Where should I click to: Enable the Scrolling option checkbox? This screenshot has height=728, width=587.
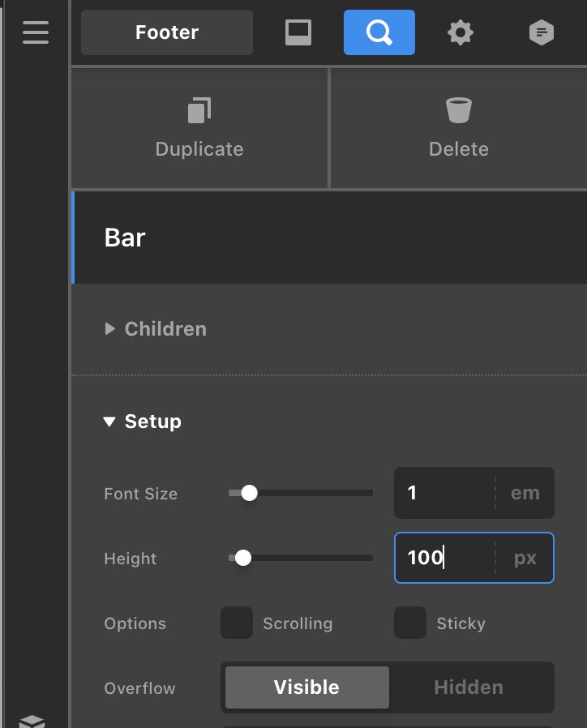[237, 623]
